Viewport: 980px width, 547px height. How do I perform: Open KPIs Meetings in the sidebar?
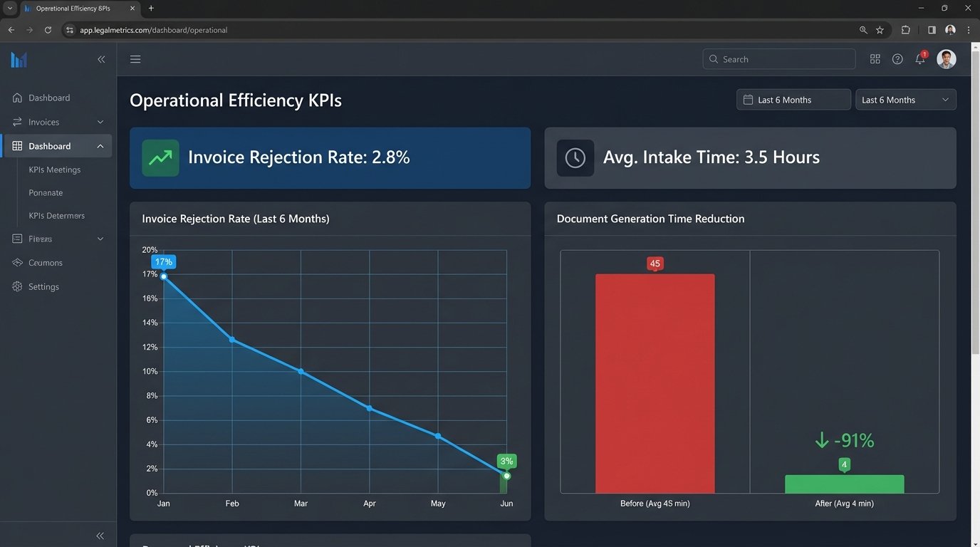click(54, 170)
